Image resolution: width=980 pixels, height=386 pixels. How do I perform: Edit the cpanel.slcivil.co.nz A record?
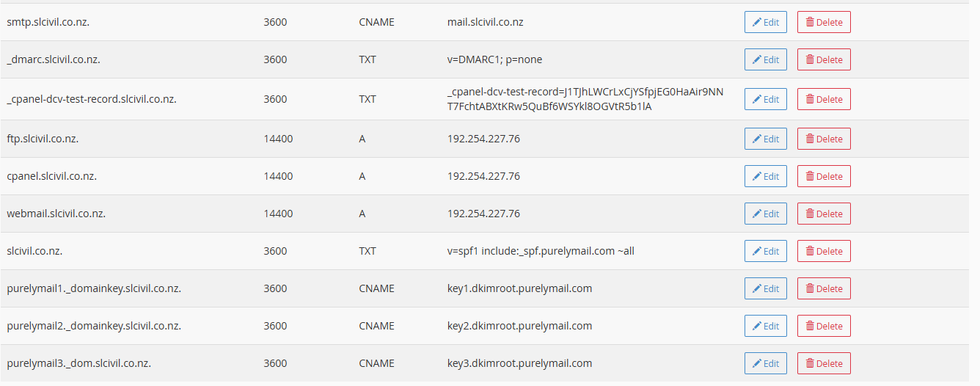[x=765, y=176]
